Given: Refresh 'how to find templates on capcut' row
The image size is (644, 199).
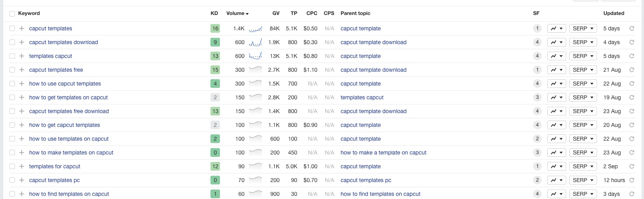Looking at the screenshot, I should click(x=632, y=194).
